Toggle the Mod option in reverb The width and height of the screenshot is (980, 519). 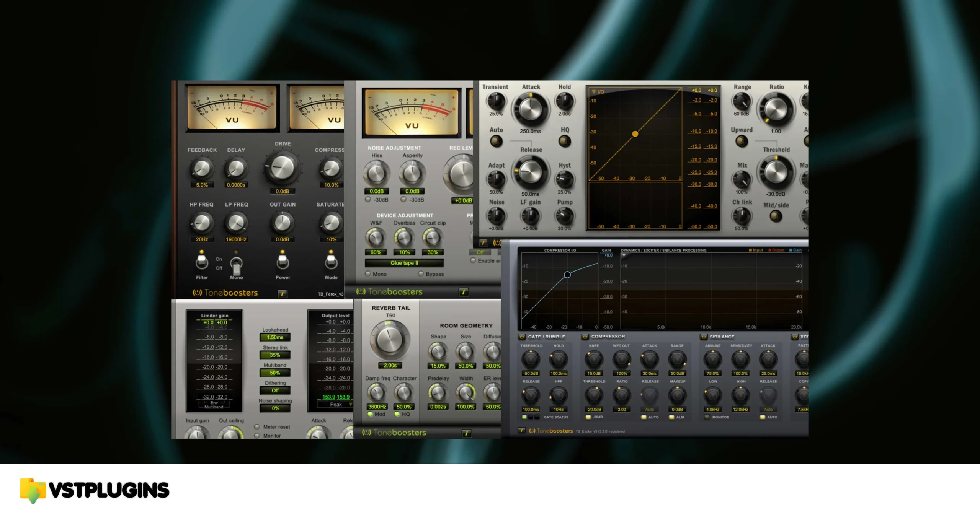click(370, 414)
